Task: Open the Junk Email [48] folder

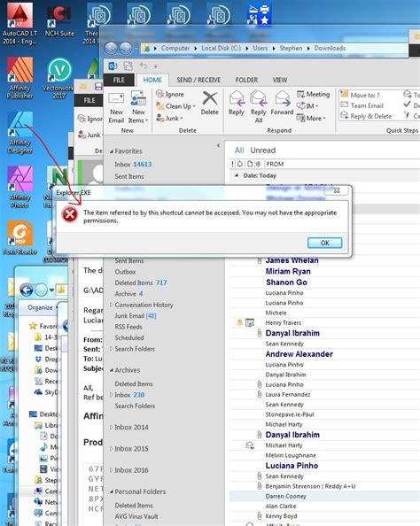Action: (136, 315)
